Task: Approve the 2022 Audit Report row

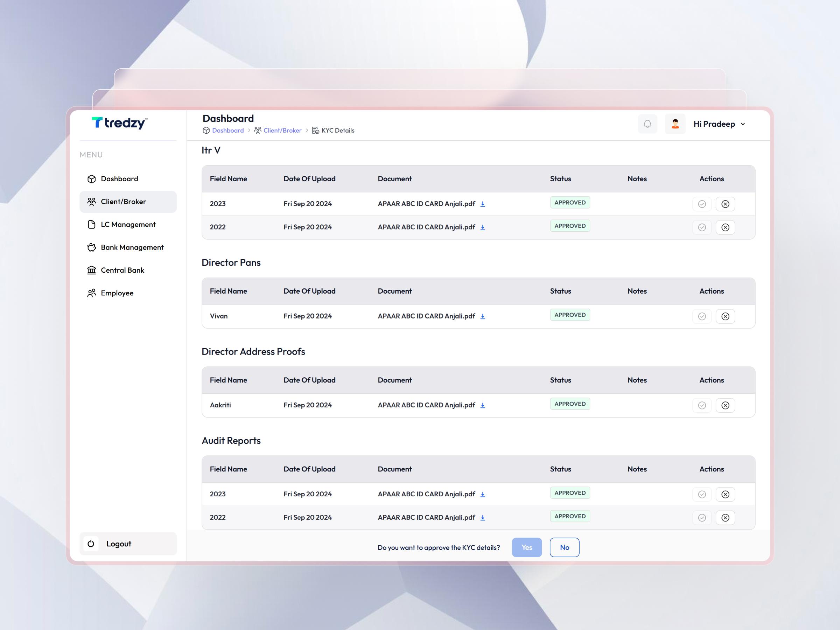Action: coord(701,517)
